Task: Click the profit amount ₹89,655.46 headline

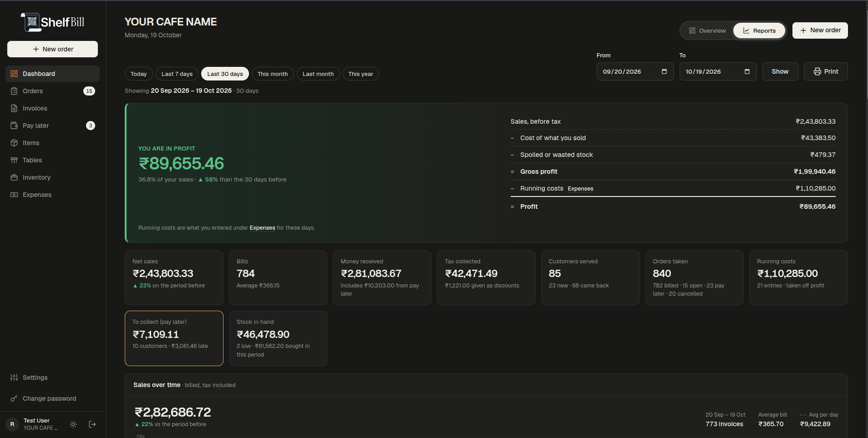Action: [x=181, y=163]
